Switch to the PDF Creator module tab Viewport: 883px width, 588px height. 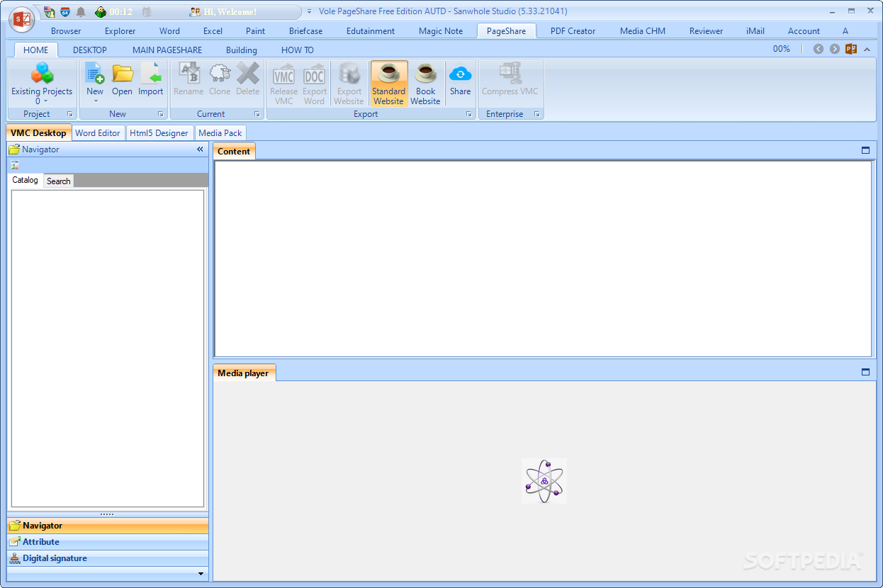pos(573,31)
